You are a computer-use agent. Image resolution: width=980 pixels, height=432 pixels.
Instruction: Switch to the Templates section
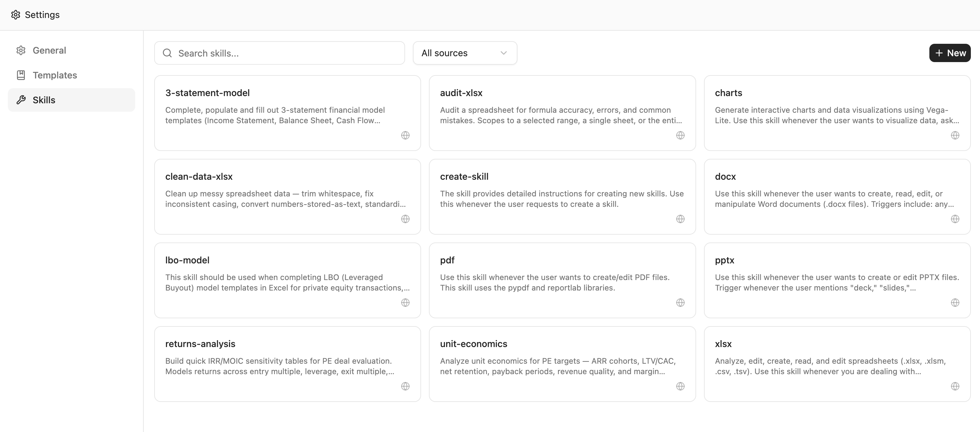(x=55, y=75)
